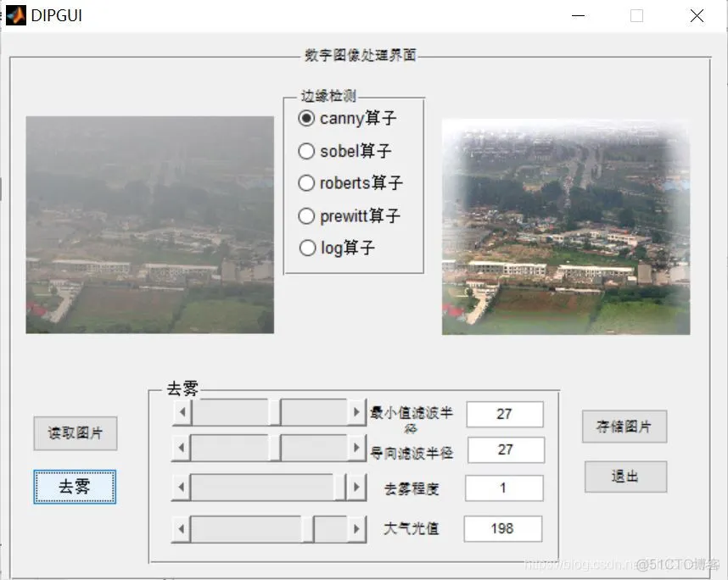Click the dehazed result image on the right
This screenshot has height=580, width=728.
(564, 225)
